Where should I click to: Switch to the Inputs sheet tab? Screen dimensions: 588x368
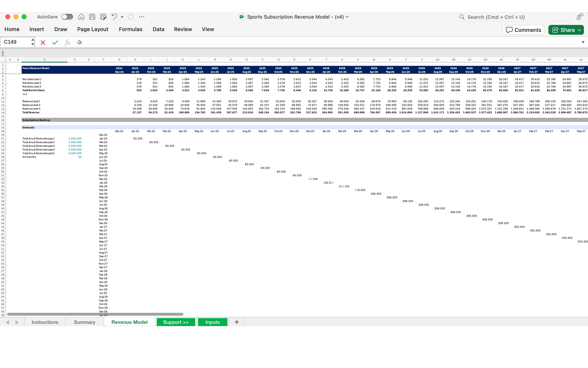213,322
